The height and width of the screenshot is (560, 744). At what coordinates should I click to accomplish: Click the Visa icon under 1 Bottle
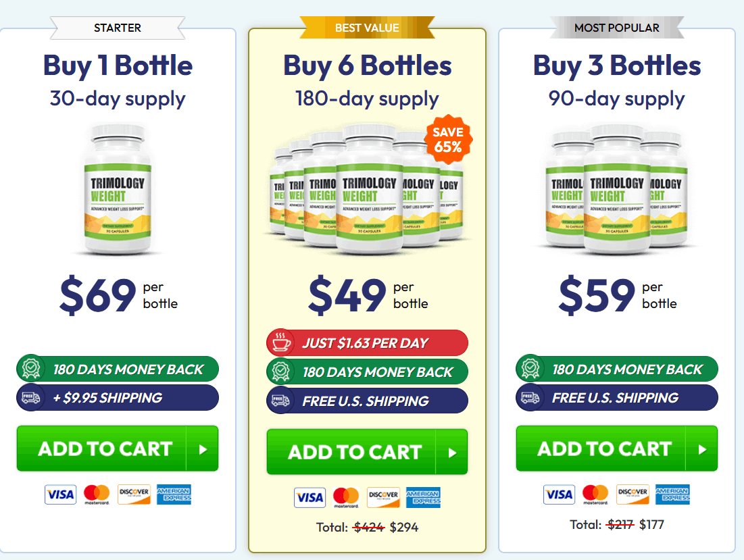(61, 494)
